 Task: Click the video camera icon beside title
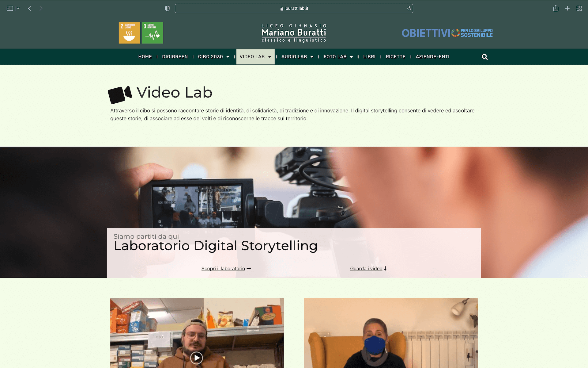[120, 95]
